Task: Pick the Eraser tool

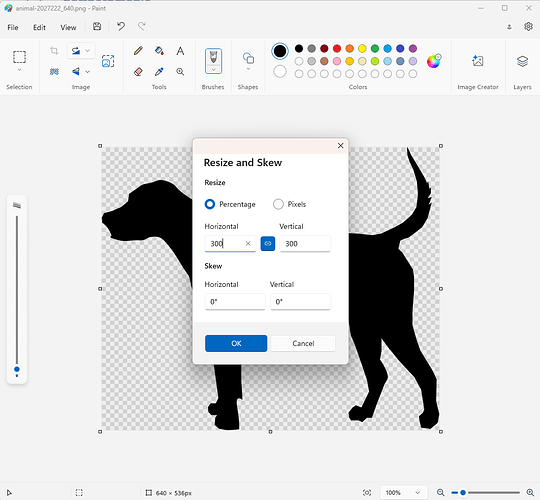Action: coord(138,72)
